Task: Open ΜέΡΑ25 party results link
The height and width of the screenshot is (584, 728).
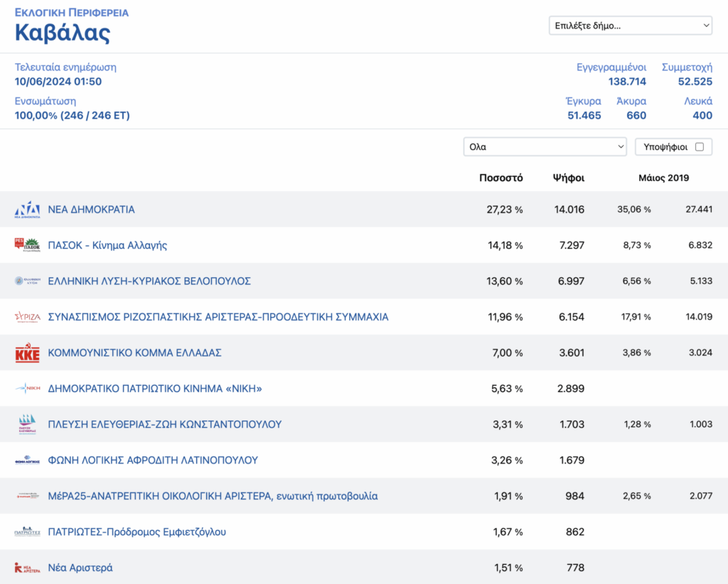Action: [x=213, y=496]
